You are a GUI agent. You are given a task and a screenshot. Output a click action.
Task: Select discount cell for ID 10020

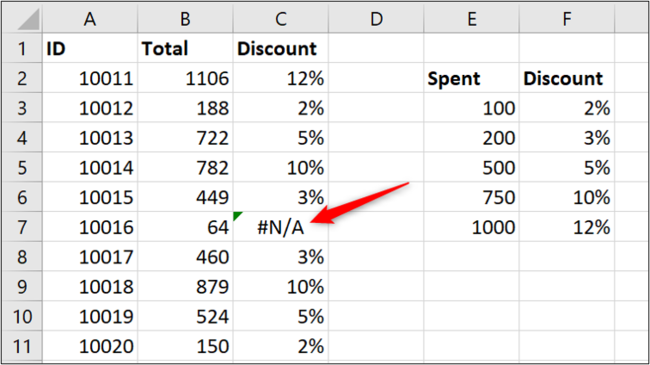pyautogui.click(x=281, y=346)
